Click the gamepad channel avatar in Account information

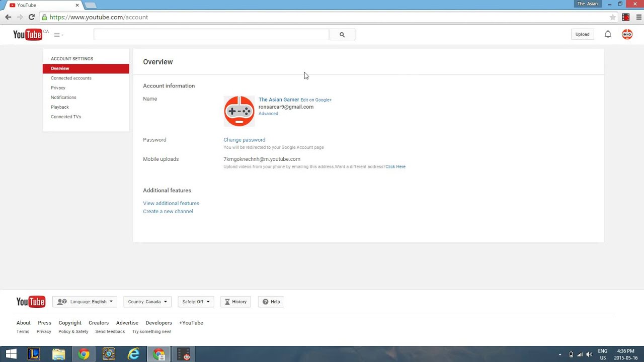coord(239,111)
